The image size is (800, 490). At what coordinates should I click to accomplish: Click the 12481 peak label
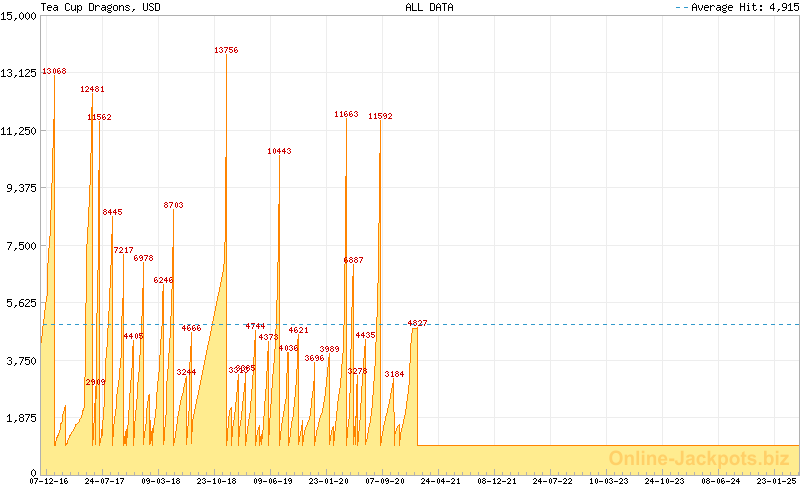[92, 89]
